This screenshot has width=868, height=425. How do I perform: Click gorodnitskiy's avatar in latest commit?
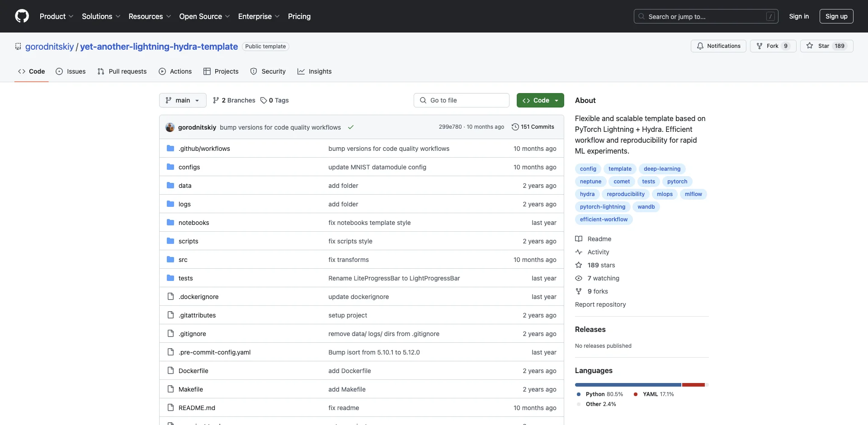pyautogui.click(x=170, y=127)
